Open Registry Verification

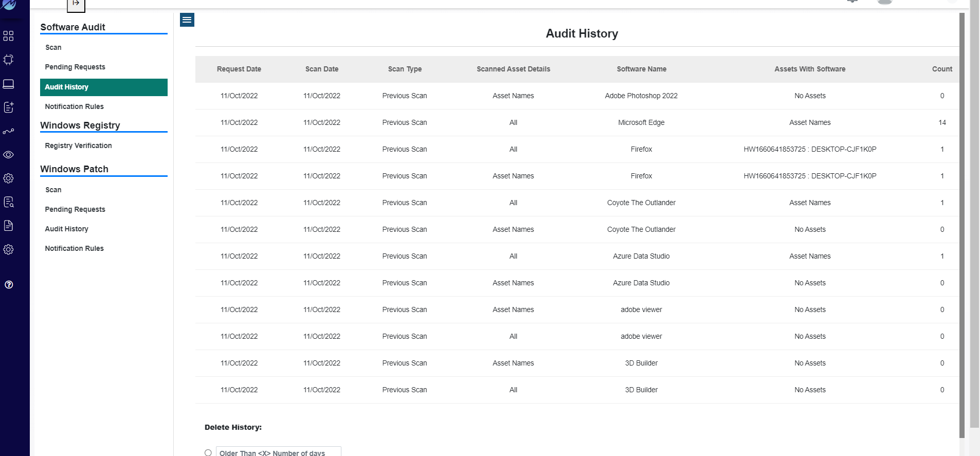[x=78, y=145]
